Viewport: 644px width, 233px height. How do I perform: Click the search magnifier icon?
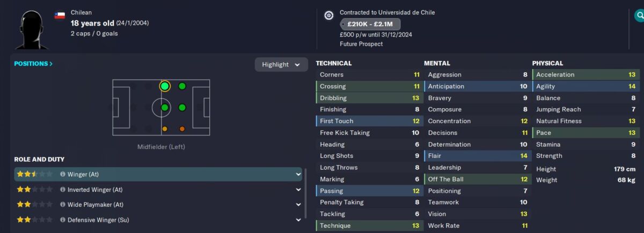click(640, 16)
